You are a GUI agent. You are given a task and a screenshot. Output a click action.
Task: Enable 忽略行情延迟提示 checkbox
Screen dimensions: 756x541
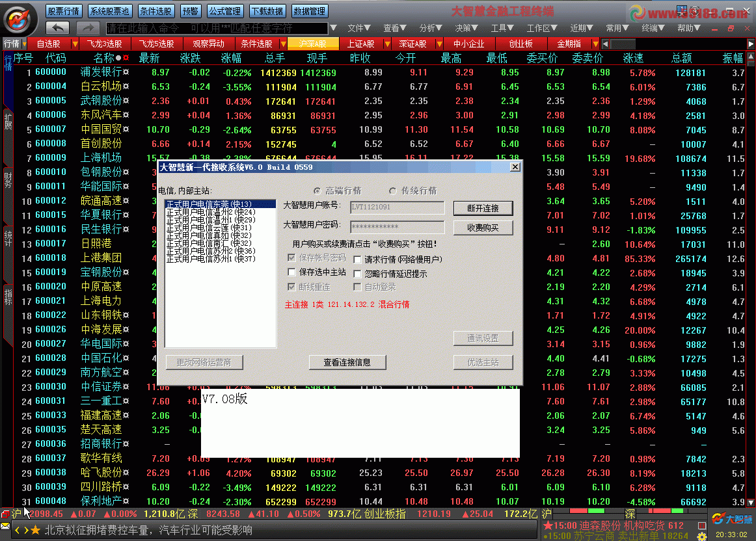coord(357,274)
